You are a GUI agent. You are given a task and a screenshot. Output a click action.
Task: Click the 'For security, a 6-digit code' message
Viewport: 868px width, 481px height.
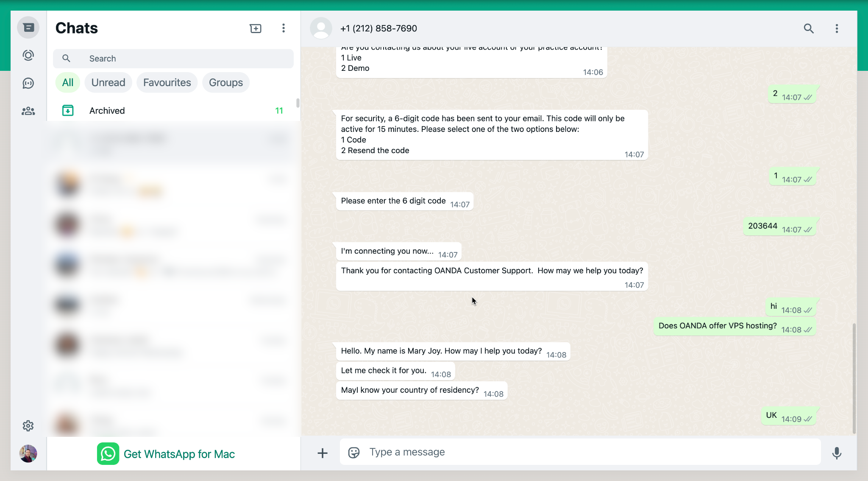coord(492,135)
